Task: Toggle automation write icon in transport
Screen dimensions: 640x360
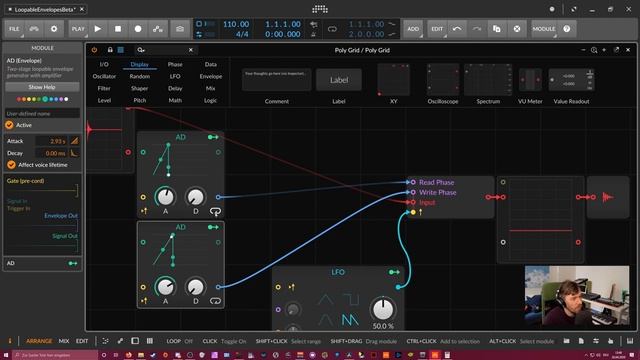Action: (158, 29)
